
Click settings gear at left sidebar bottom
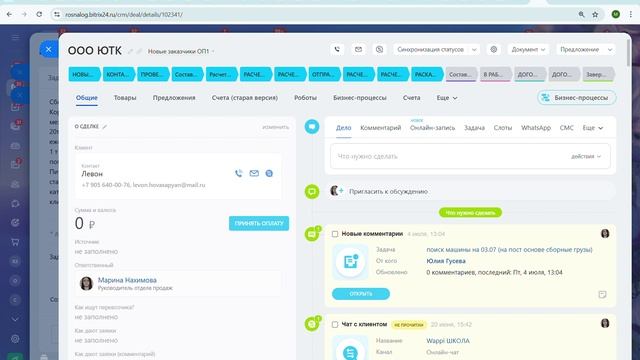click(x=15, y=339)
